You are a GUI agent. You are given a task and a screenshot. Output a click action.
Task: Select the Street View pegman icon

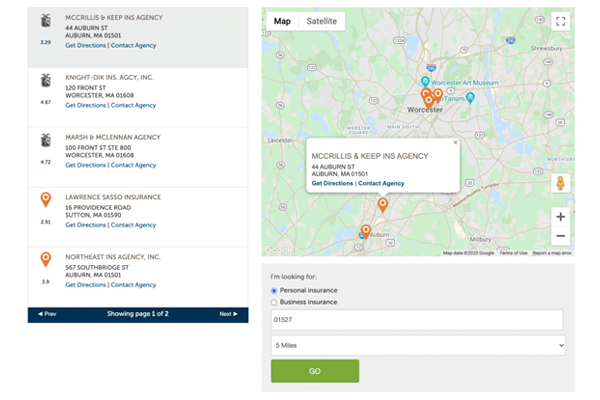pyautogui.click(x=560, y=183)
